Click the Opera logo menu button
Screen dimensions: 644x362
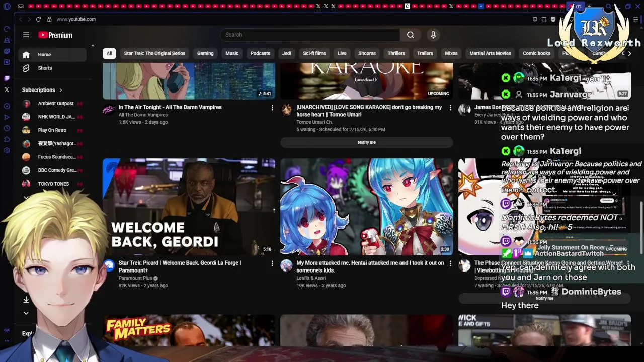(7, 7)
